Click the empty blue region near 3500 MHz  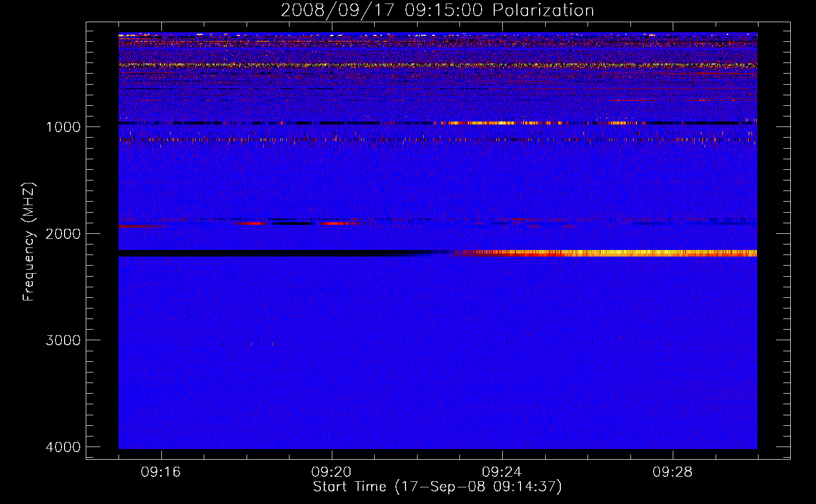pos(438,393)
